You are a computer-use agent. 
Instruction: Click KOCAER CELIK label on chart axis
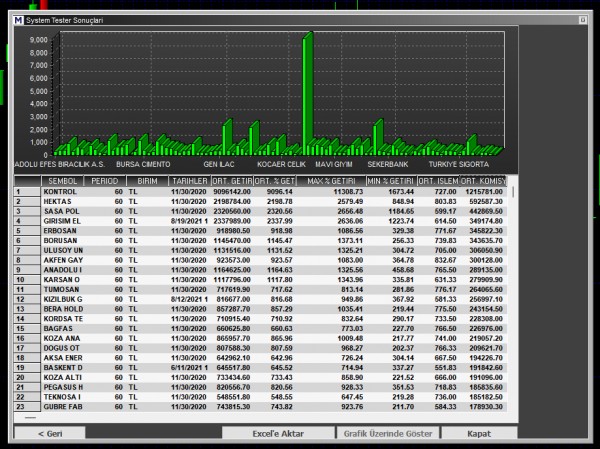[281, 164]
